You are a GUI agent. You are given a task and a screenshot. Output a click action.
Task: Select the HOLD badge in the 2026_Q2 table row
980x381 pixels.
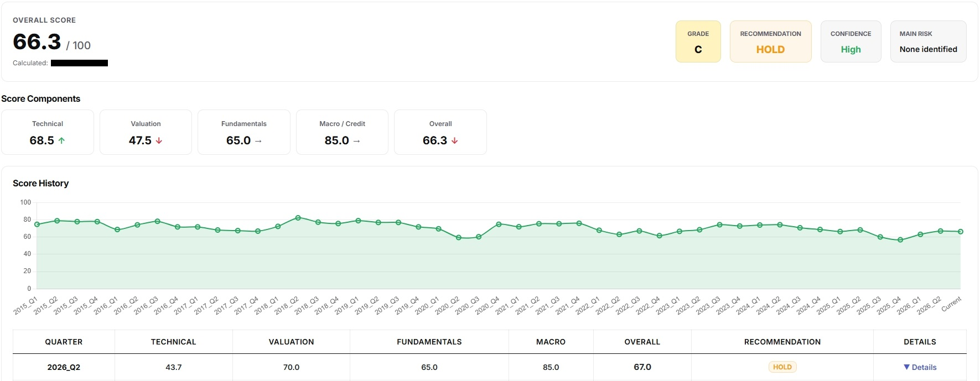coord(782,367)
